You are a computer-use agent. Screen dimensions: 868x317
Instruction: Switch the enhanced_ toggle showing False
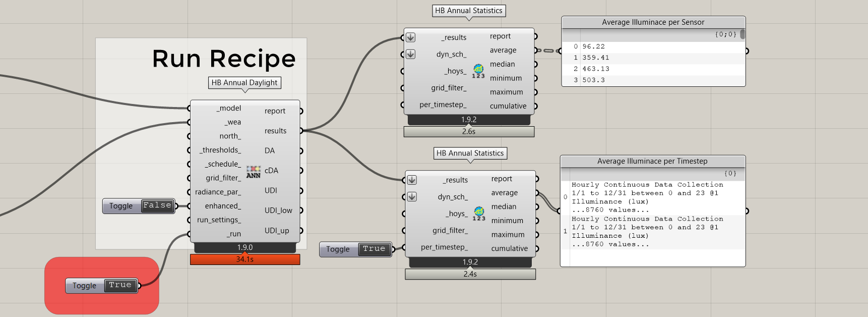157,205
